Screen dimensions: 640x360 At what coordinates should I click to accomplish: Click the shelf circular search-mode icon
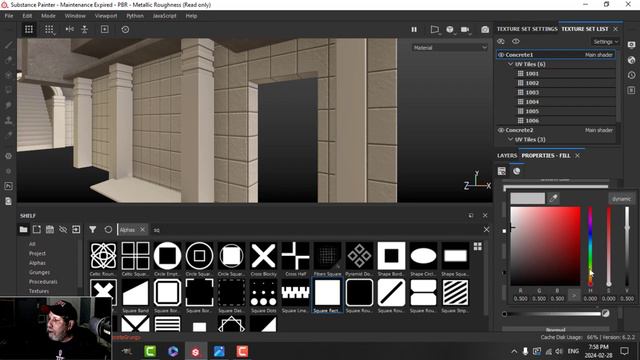tap(108, 229)
